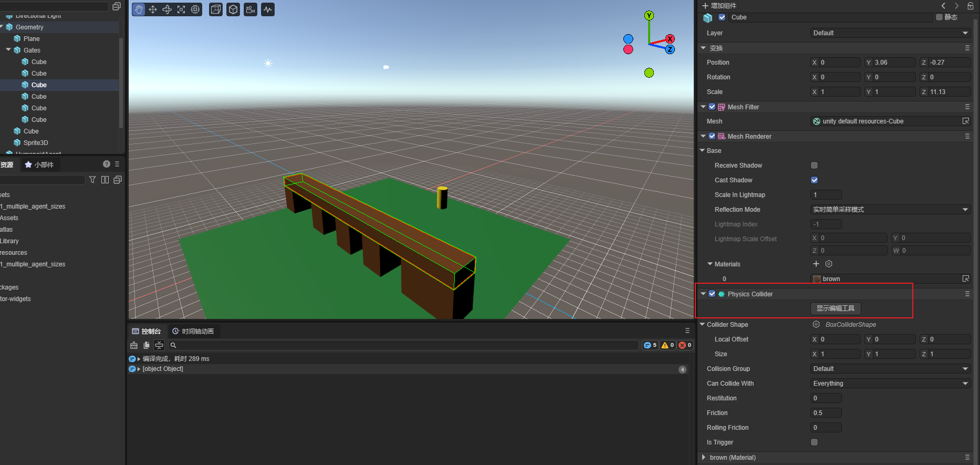
Task: Click the clear console broom icon
Action: tap(134, 345)
